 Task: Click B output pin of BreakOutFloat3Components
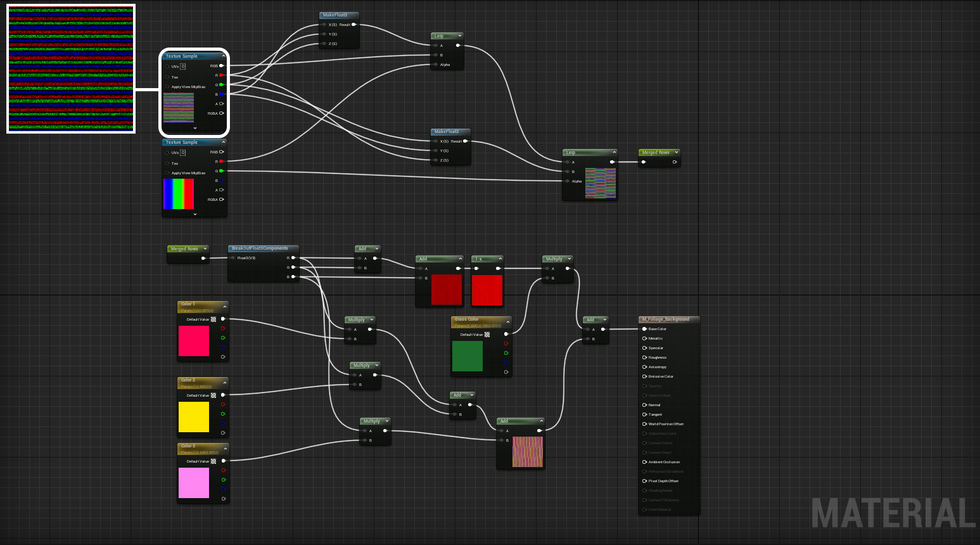pos(293,277)
